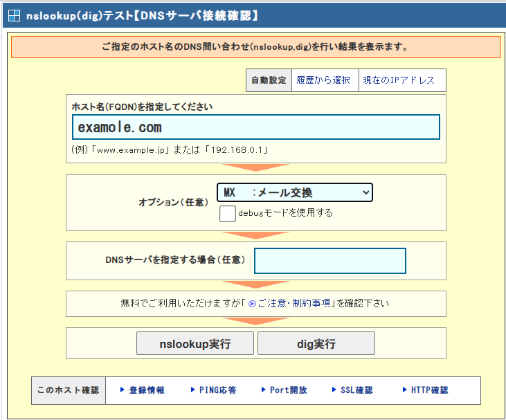Click the circular arrow icon before ご注意・制約事項
This screenshot has height=420, width=506.
(252, 304)
